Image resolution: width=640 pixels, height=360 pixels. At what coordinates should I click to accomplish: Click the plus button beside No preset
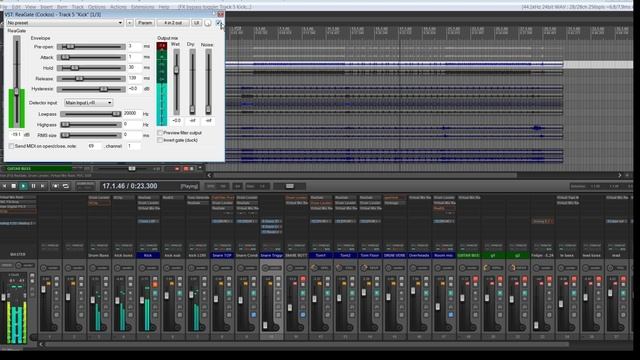coord(129,23)
